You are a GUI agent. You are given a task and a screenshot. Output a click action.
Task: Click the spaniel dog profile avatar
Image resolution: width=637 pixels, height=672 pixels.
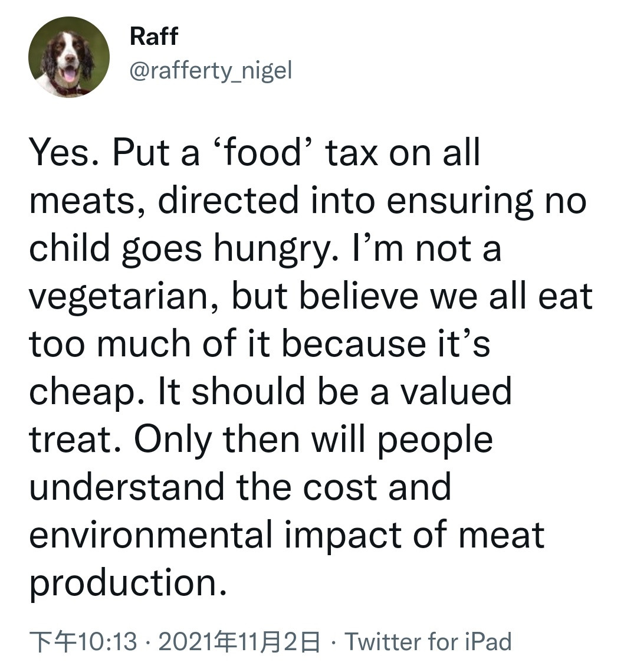tap(69, 57)
